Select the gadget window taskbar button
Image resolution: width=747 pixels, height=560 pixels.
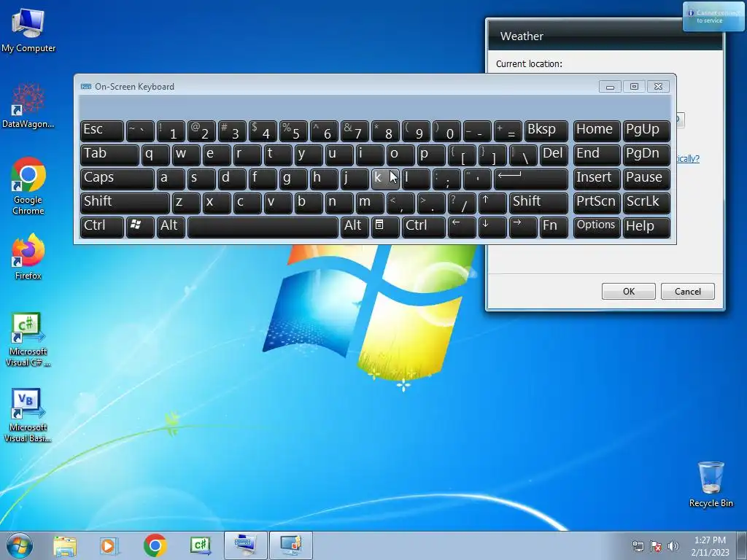click(291, 545)
